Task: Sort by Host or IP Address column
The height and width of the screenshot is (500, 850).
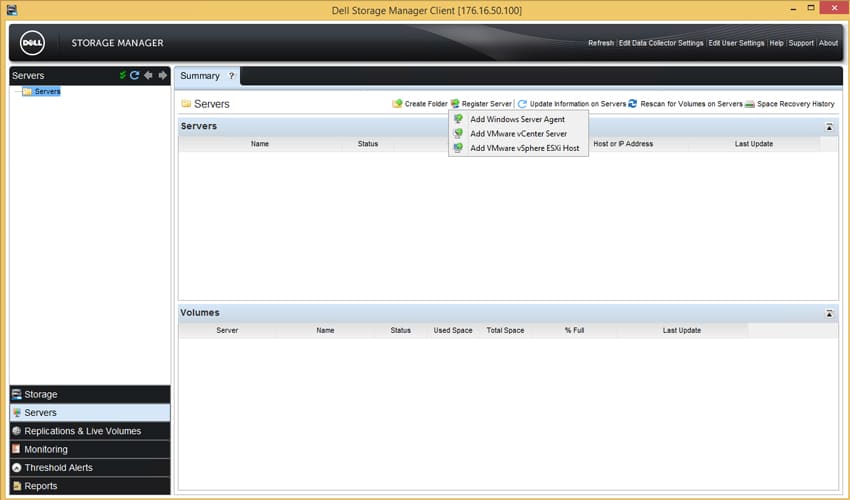Action: click(x=623, y=144)
